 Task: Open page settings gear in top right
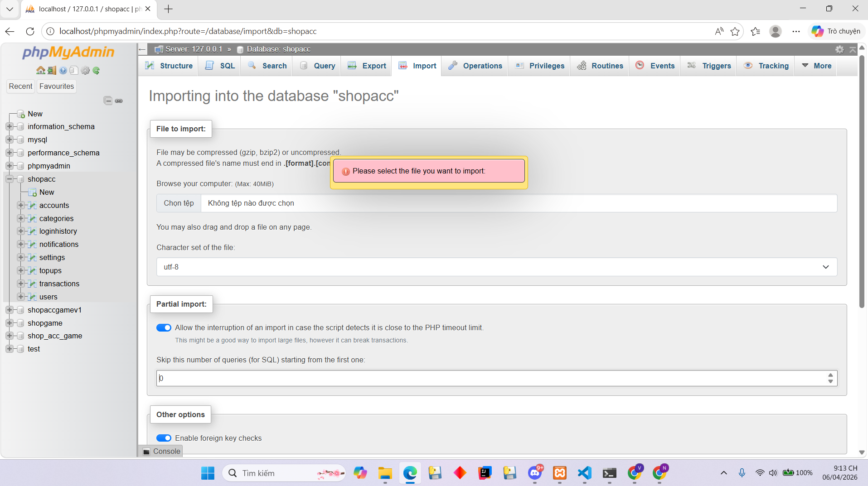tap(839, 49)
